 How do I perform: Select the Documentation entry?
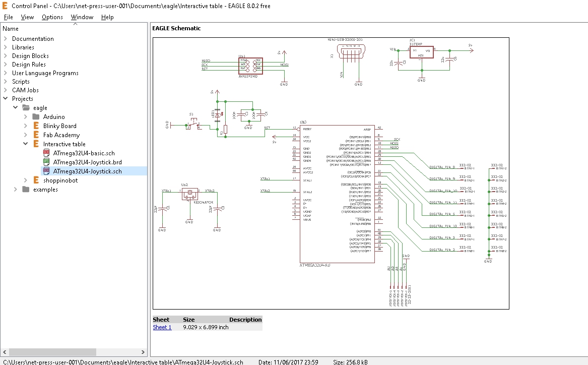(33, 39)
